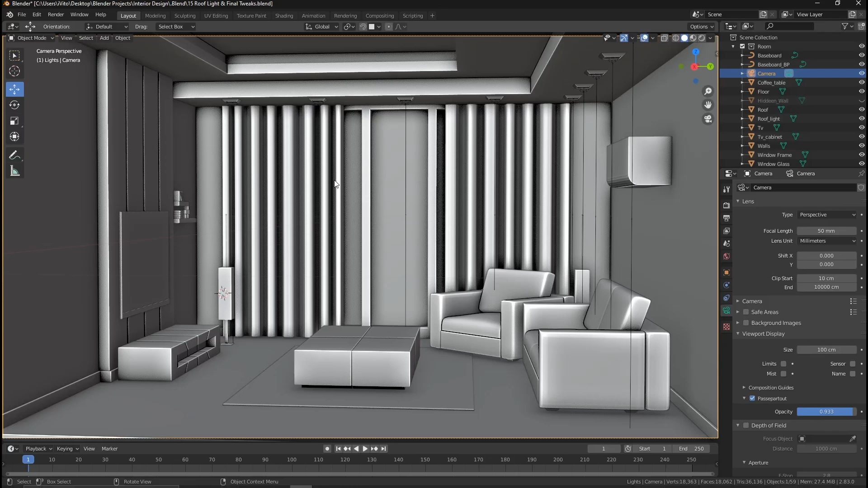The width and height of the screenshot is (868, 488).
Task: Enable Depth of Field checkbox
Action: click(746, 425)
